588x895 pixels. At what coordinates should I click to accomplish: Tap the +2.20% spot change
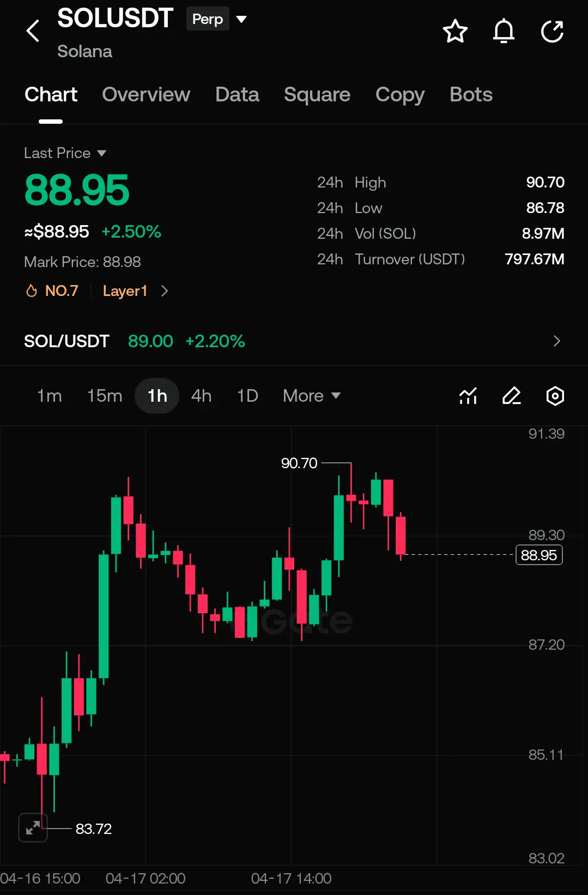point(215,341)
